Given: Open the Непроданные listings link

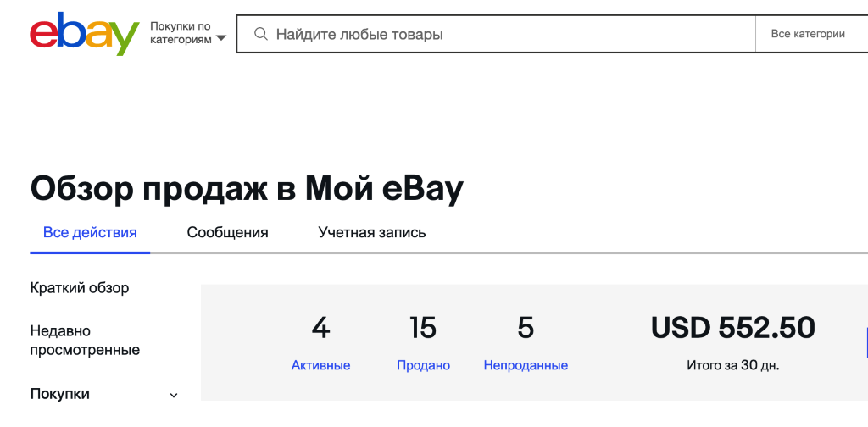Looking at the screenshot, I should (526, 366).
